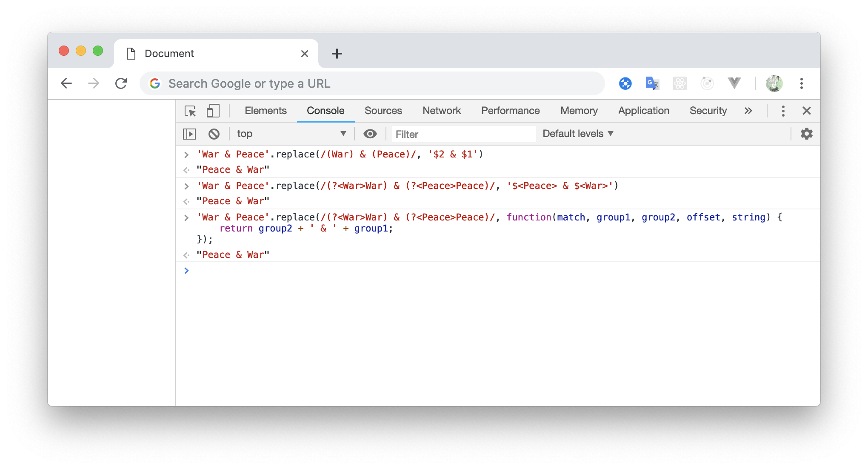Expand more DevTools tabs chevron
This screenshot has height=469, width=868.
click(748, 111)
